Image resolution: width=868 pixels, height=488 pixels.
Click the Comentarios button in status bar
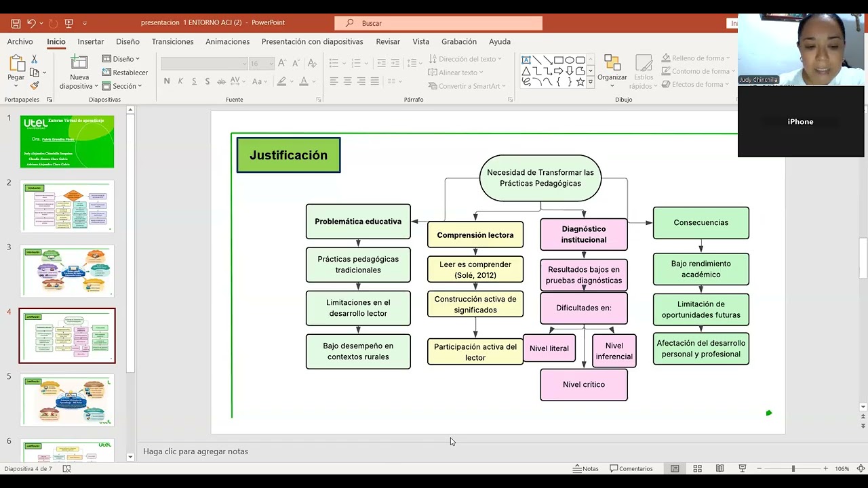(x=631, y=468)
